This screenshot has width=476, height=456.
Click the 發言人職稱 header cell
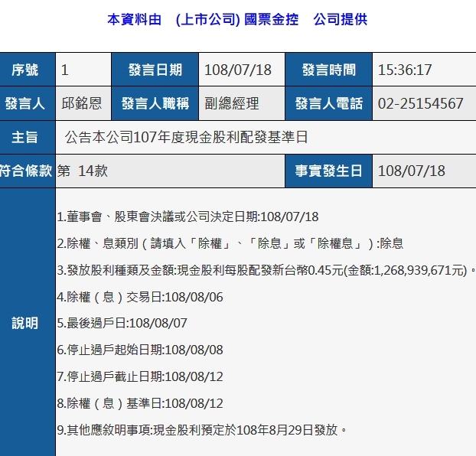point(155,103)
